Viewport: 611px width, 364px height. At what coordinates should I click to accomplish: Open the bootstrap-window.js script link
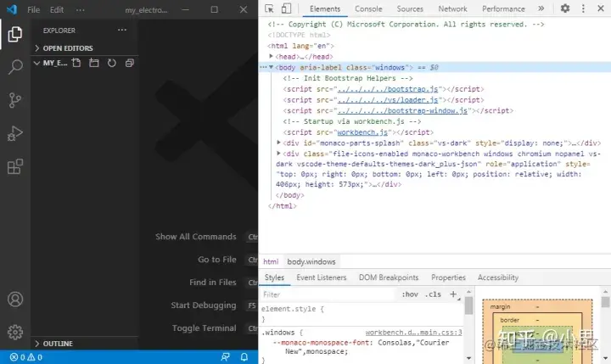(402, 111)
